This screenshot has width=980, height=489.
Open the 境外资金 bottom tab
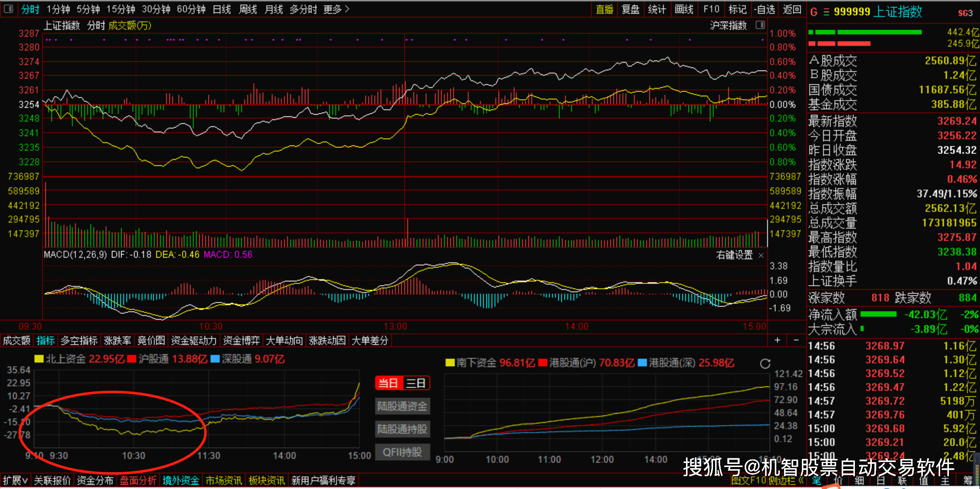(181, 480)
